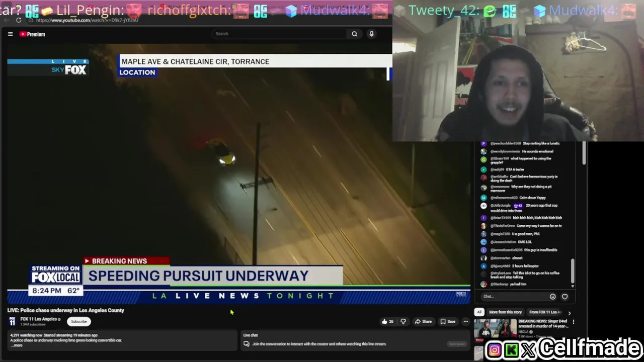Click the live video player area

click(239, 173)
